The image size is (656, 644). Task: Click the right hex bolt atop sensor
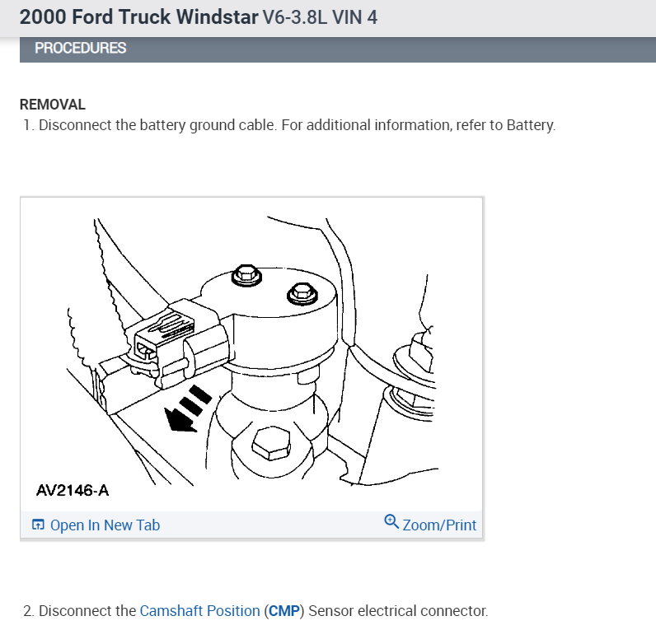[x=302, y=293]
